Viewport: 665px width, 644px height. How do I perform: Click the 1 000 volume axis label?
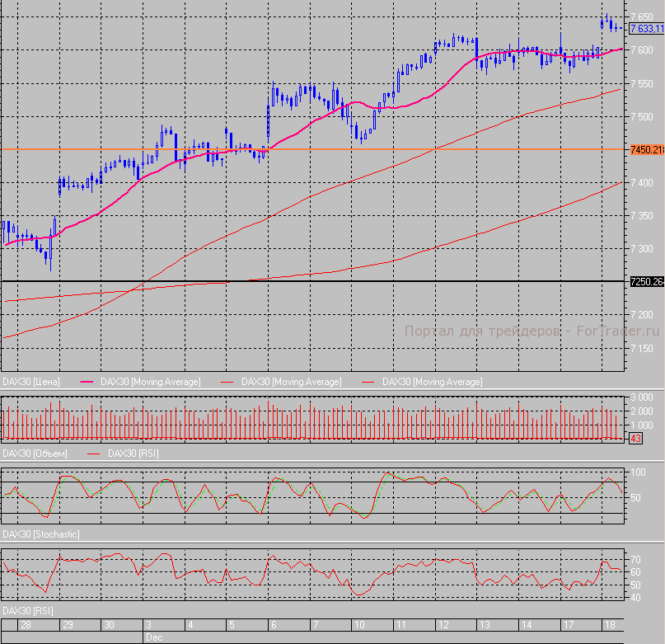pyautogui.click(x=642, y=425)
